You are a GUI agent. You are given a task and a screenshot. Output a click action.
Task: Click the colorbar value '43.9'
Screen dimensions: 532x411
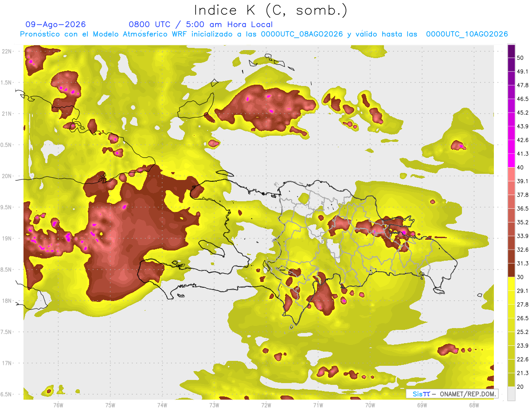522,126
